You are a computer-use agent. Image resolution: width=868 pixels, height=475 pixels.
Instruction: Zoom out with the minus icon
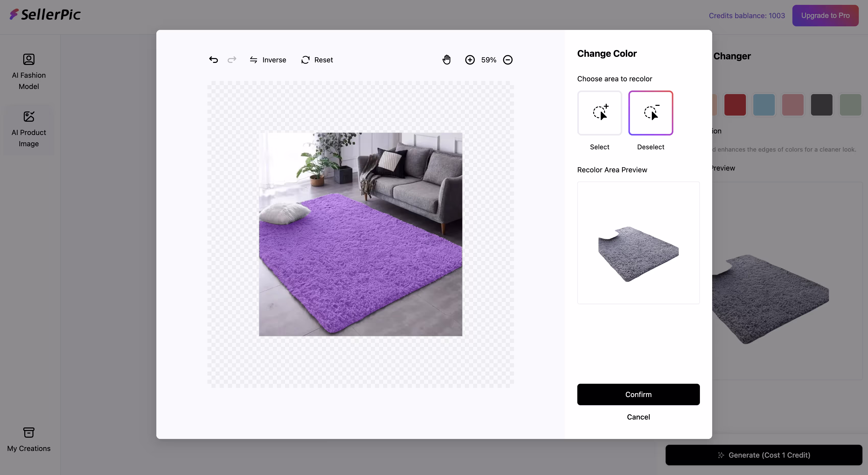tap(508, 60)
